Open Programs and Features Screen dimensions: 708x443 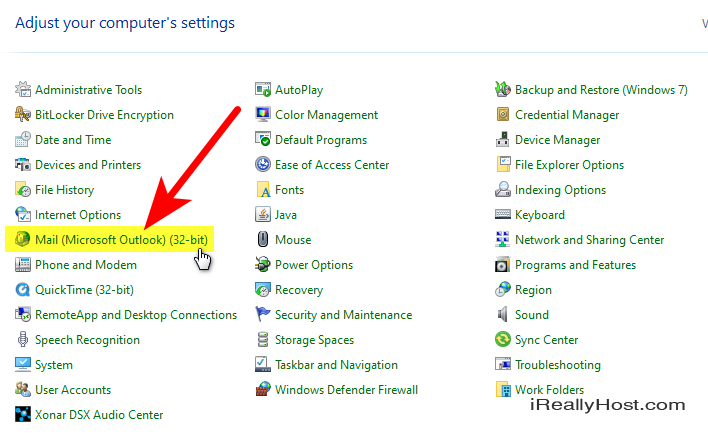click(x=575, y=265)
